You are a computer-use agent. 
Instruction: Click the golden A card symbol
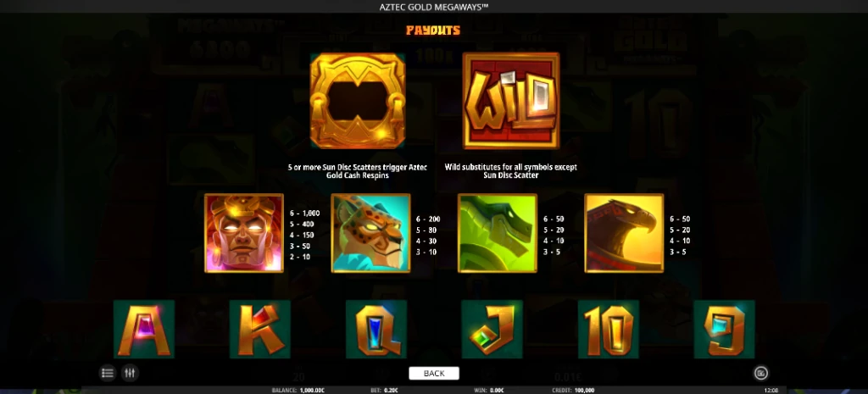(x=144, y=330)
